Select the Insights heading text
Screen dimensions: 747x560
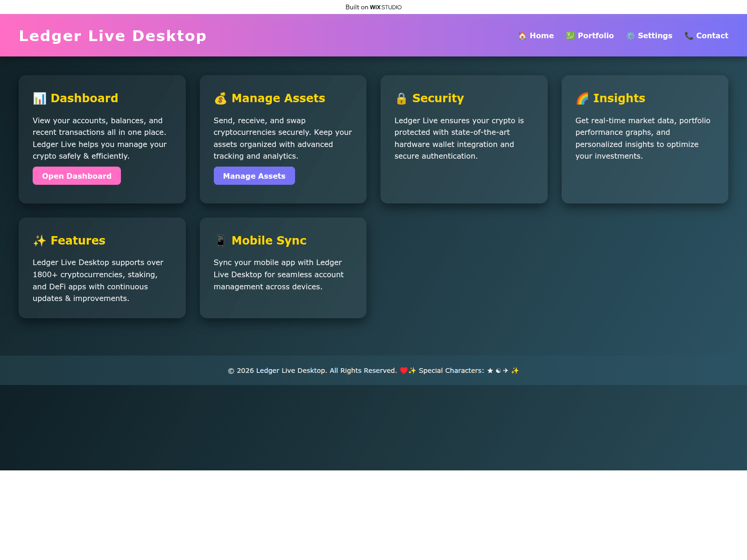(x=619, y=98)
